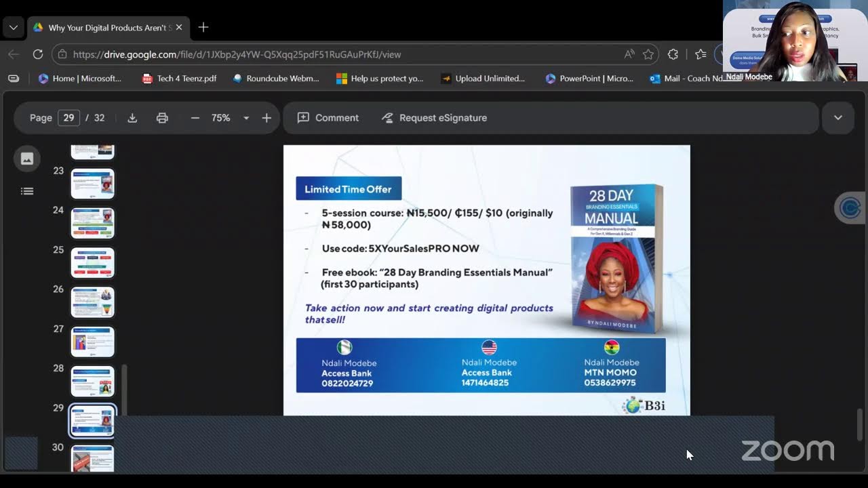Open page 23 thumbnail
The height and width of the screenshot is (488, 868).
coord(92,184)
